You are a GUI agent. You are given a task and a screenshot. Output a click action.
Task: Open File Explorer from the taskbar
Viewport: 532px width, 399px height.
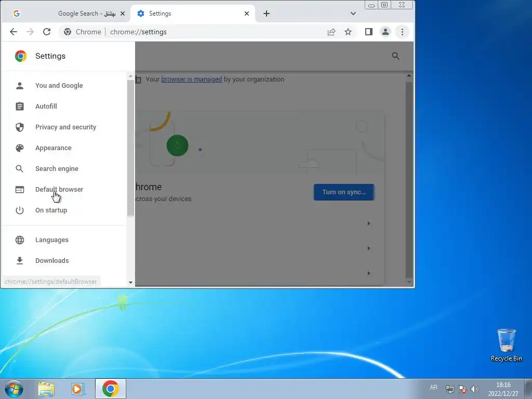click(46, 389)
